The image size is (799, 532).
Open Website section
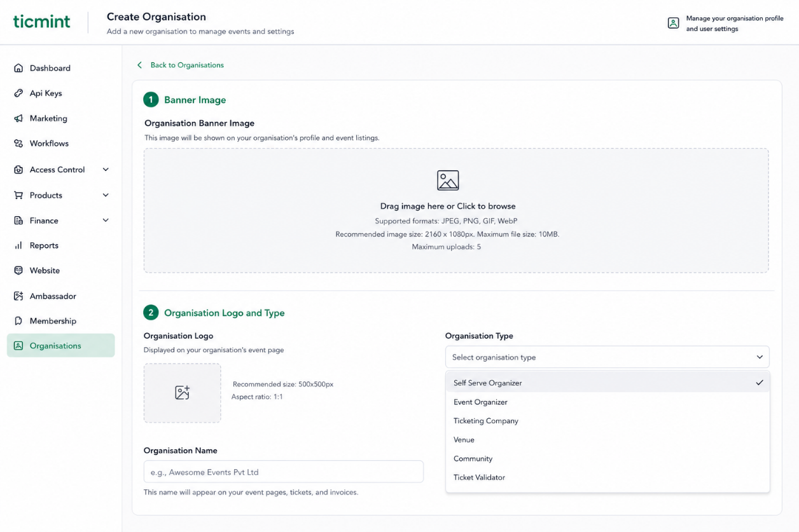[61, 270]
